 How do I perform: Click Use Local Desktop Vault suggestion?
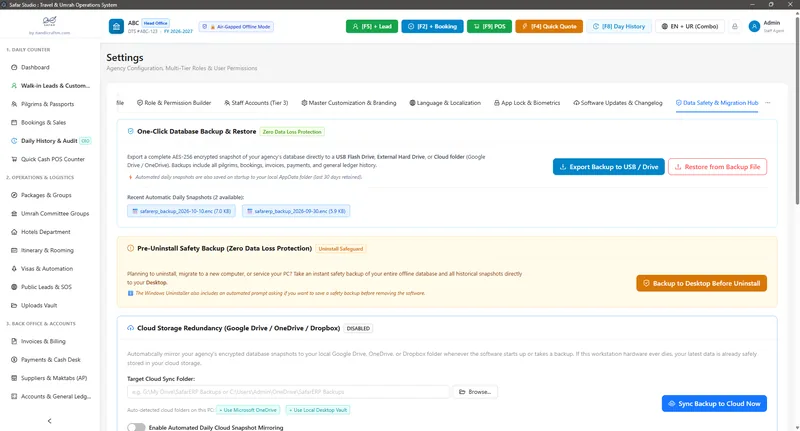318,410
